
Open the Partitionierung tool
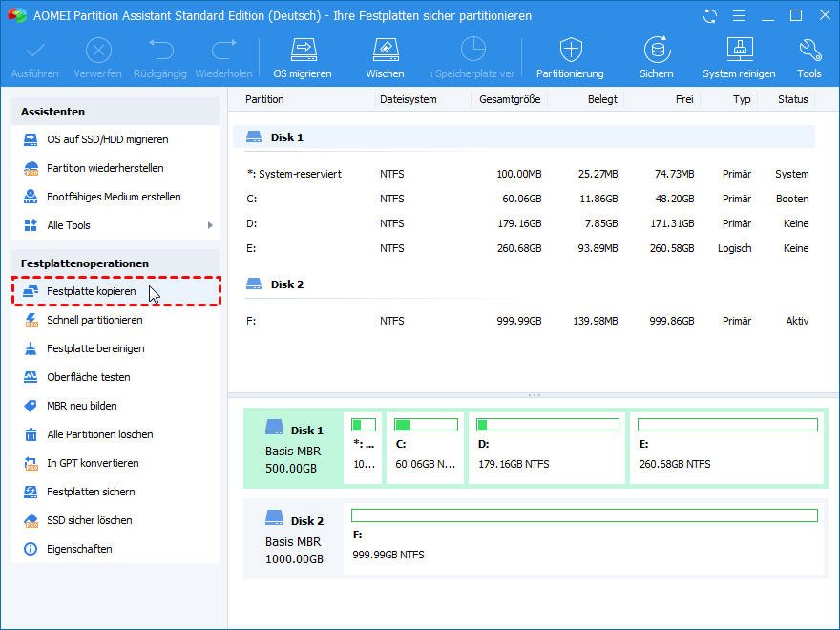click(570, 56)
